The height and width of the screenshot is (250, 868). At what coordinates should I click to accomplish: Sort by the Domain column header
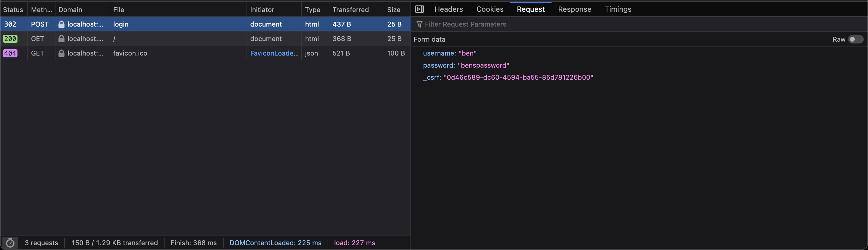pyautogui.click(x=70, y=10)
